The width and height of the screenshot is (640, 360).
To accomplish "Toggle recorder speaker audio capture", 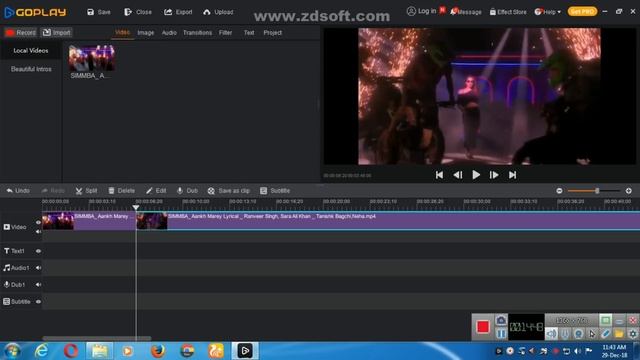I will 551,333.
